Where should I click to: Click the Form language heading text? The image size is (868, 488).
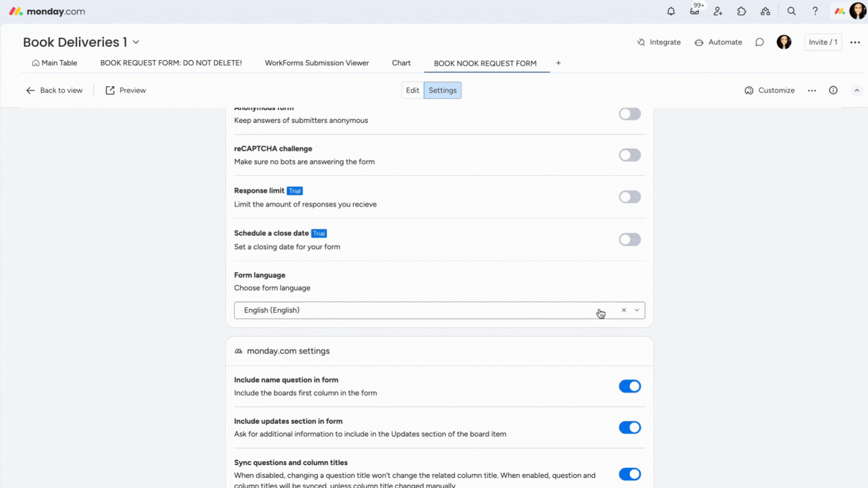pos(259,275)
